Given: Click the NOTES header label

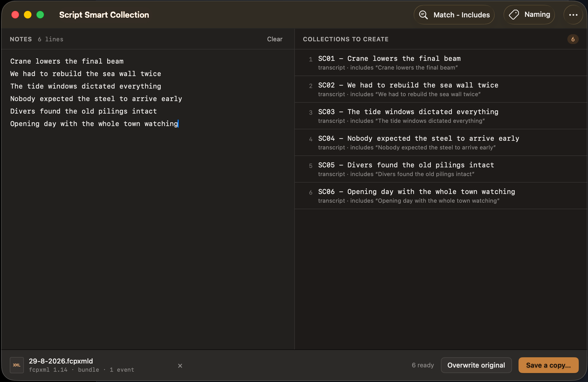Looking at the screenshot, I should (21, 39).
